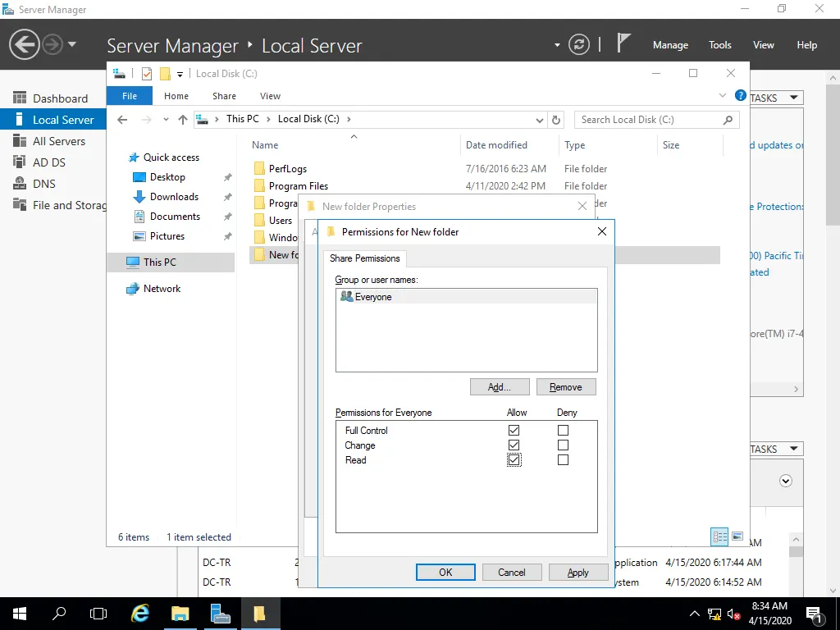Uncheck Allow for Read permission
840x630 pixels.
(514, 459)
